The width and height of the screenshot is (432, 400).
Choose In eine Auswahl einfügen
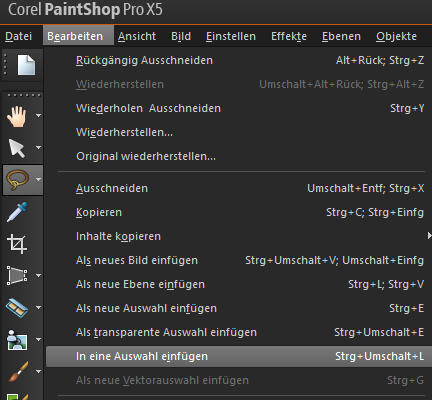click(x=239, y=356)
